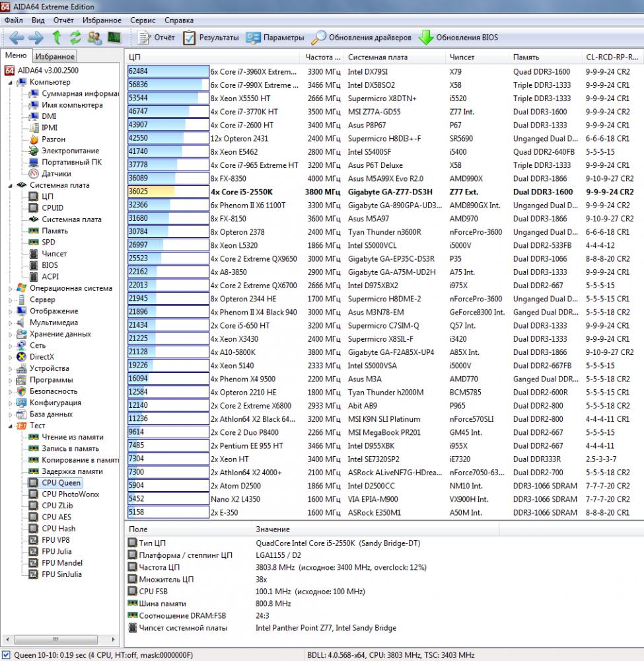
Task: Click the Безопасность shield icon
Action: coord(22,391)
